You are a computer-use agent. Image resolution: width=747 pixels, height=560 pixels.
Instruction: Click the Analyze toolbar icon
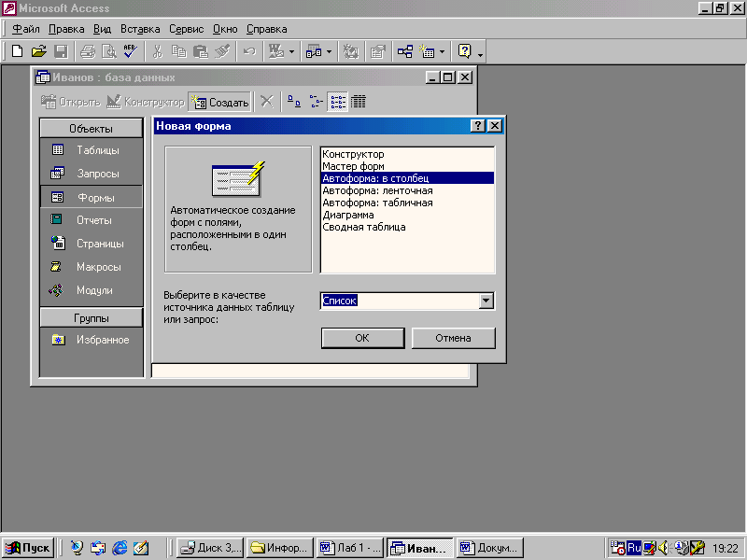314,51
